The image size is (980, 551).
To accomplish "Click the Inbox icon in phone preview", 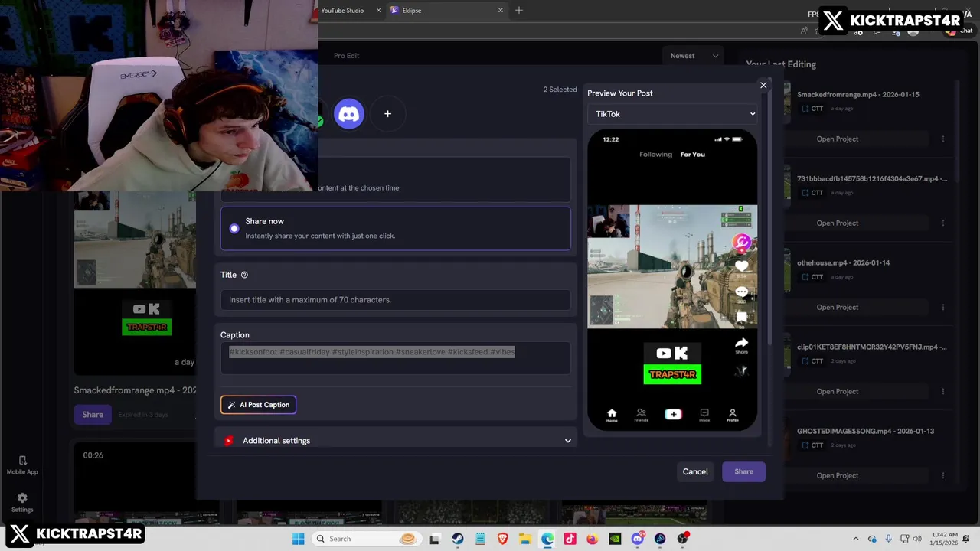I will point(704,416).
